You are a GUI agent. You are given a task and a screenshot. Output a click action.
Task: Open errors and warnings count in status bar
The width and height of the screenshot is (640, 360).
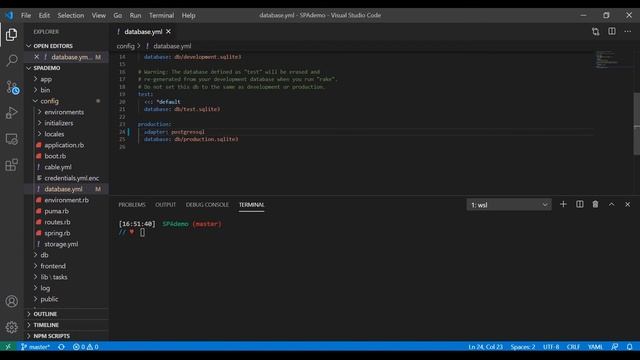click(x=85, y=347)
